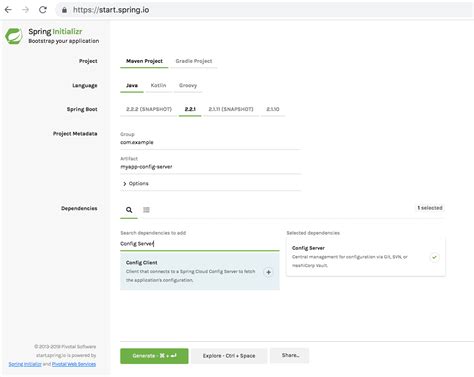This screenshot has height=377, width=474.
Task: Select Spring Boot 2.2.1
Action: click(x=190, y=109)
